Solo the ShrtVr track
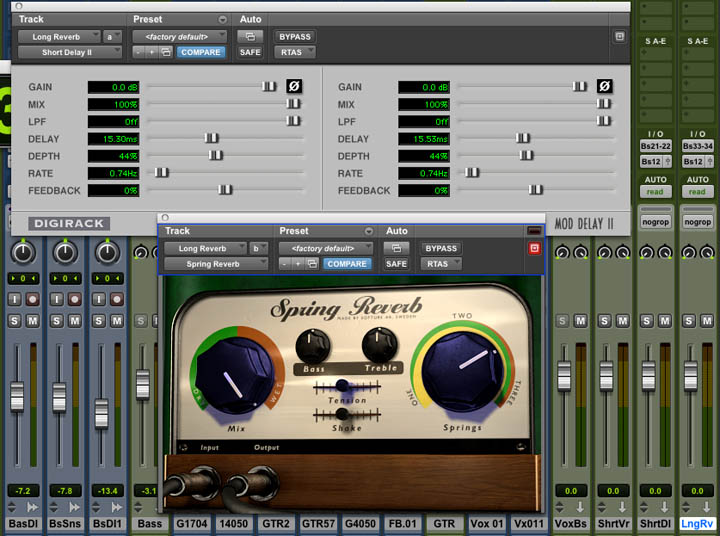The image size is (720, 536). click(x=605, y=321)
